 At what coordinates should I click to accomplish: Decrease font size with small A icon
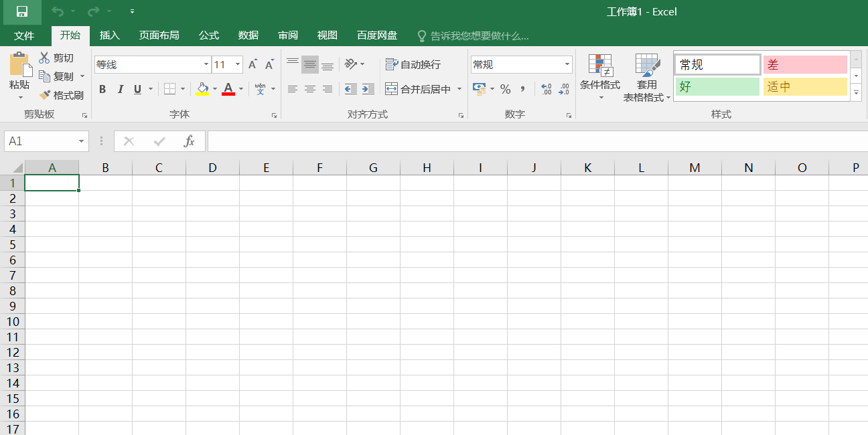(x=269, y=65)
